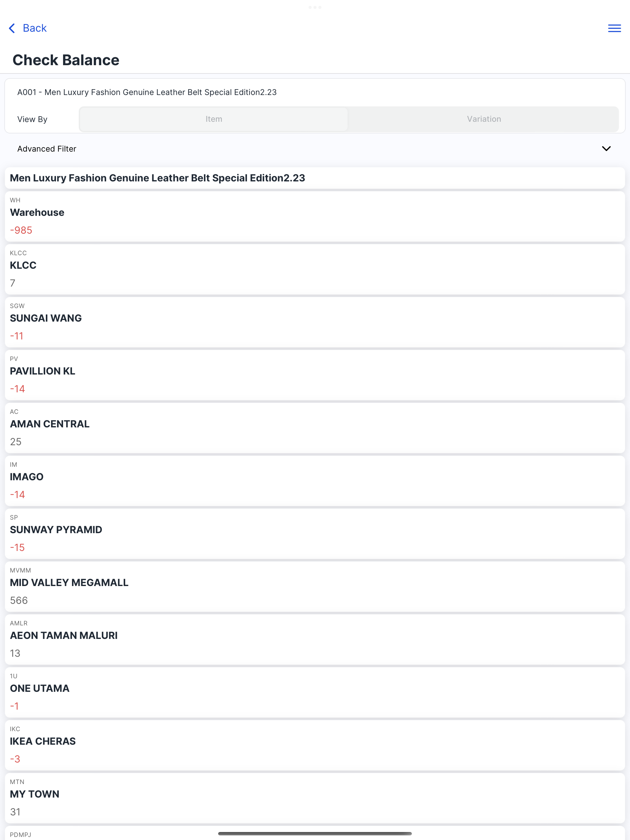Select KLCC balance value 7
This screenshot has width=630, height=840.
pos(13,283)
